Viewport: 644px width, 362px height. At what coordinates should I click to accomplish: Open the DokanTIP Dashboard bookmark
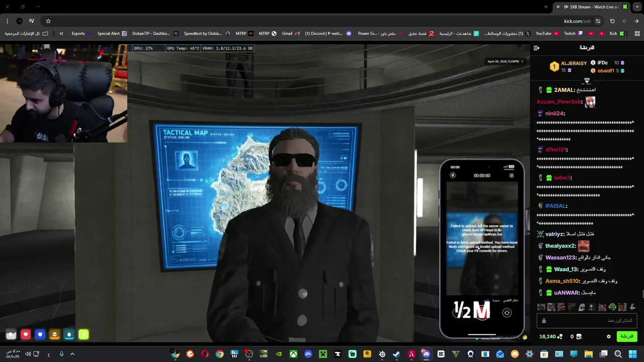pos(155,34)
